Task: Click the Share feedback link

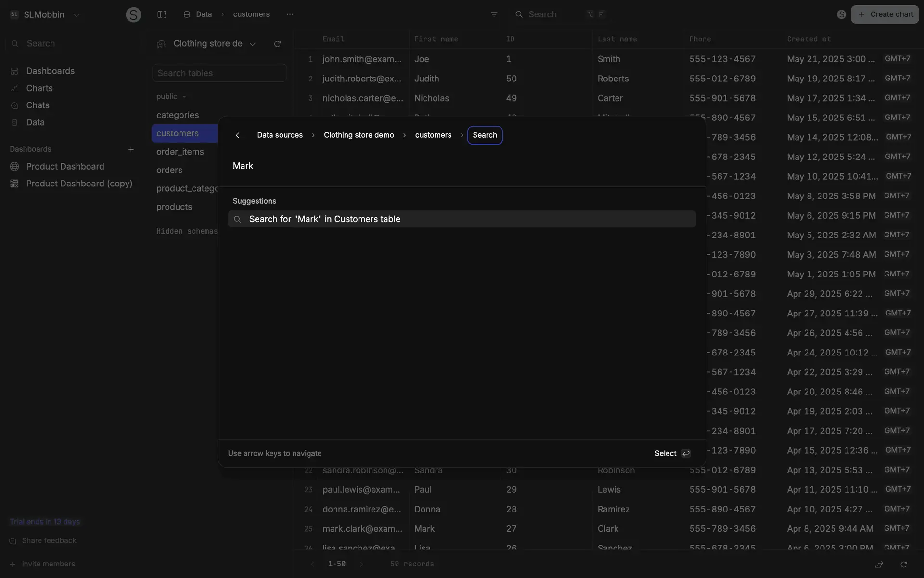Action: [49, 540]
